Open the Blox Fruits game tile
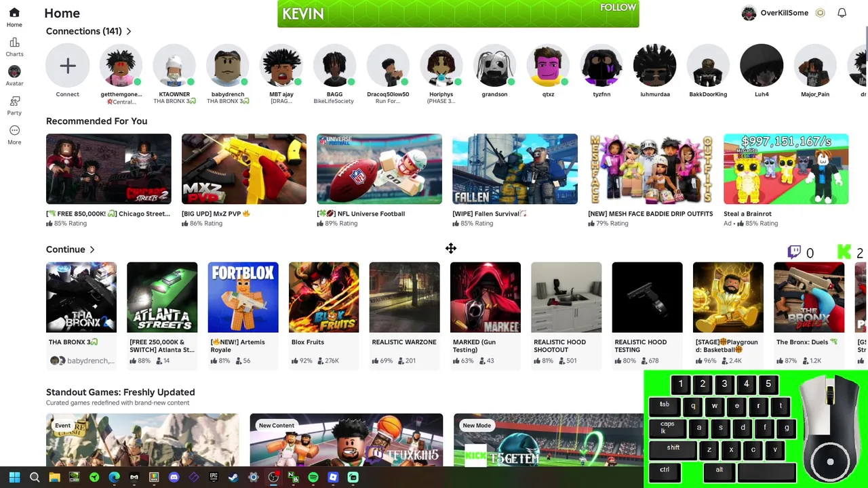868x488 pixels. pyautogui.click(x=324, y=298)
